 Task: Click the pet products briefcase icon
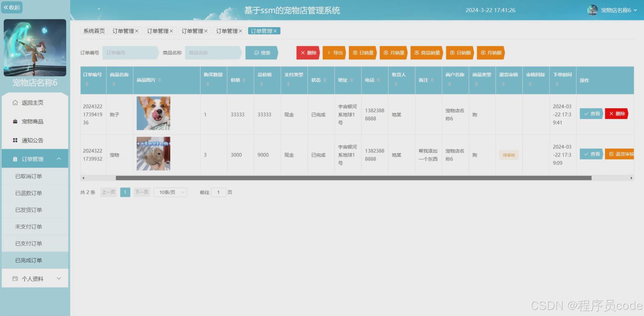click(15, 121)
